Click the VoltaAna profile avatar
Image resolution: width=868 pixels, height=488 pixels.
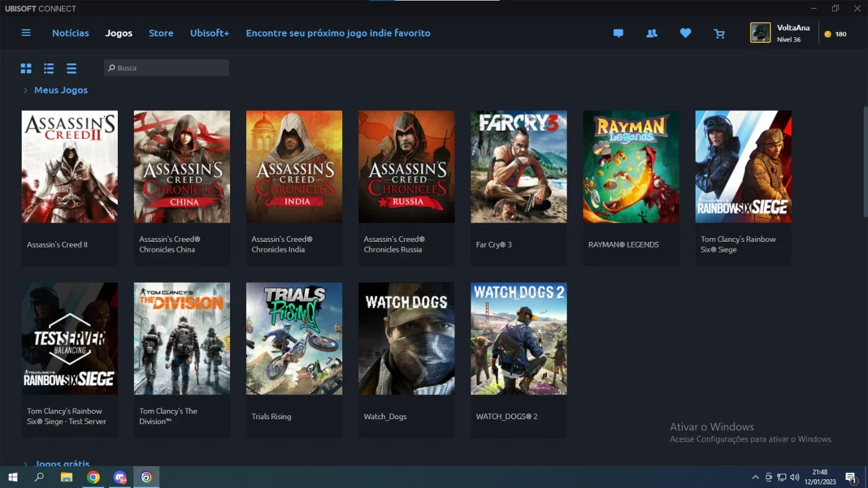coord(761,33)
